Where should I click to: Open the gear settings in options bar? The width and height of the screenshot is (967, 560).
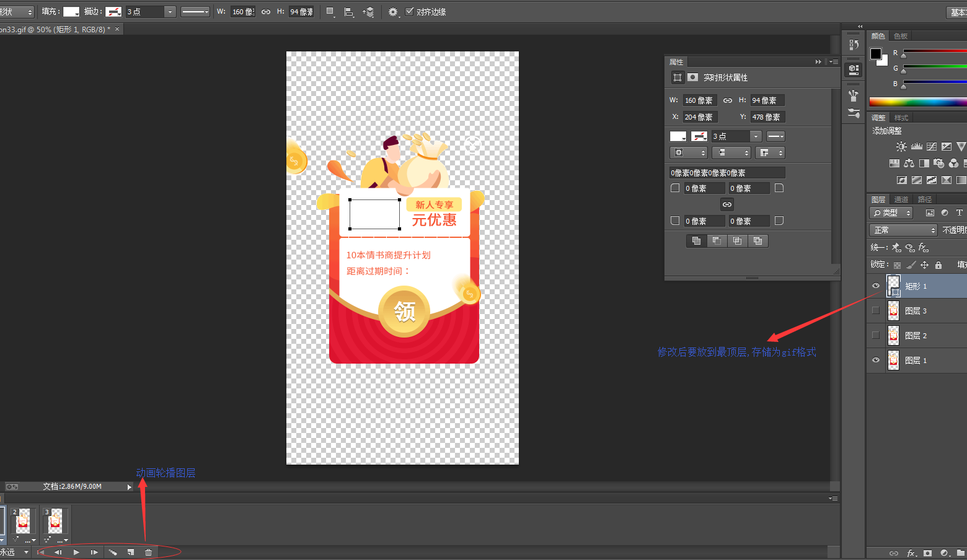[392, 12]
